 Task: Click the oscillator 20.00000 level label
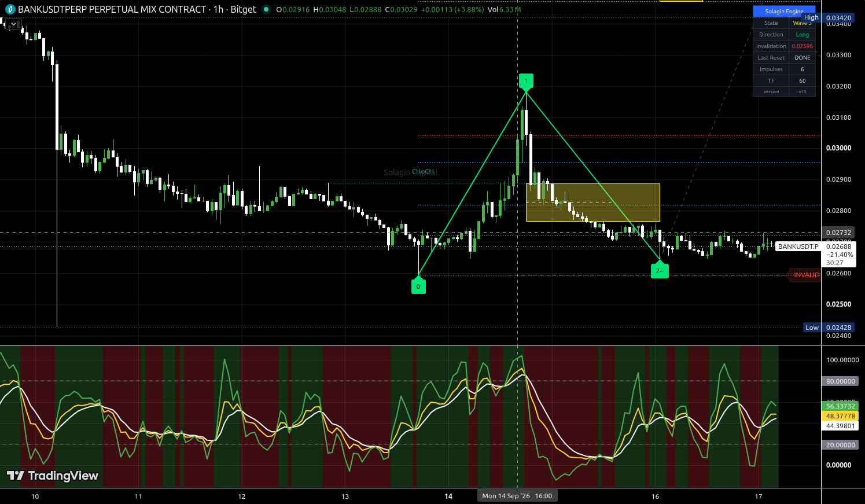pos(840,445)
